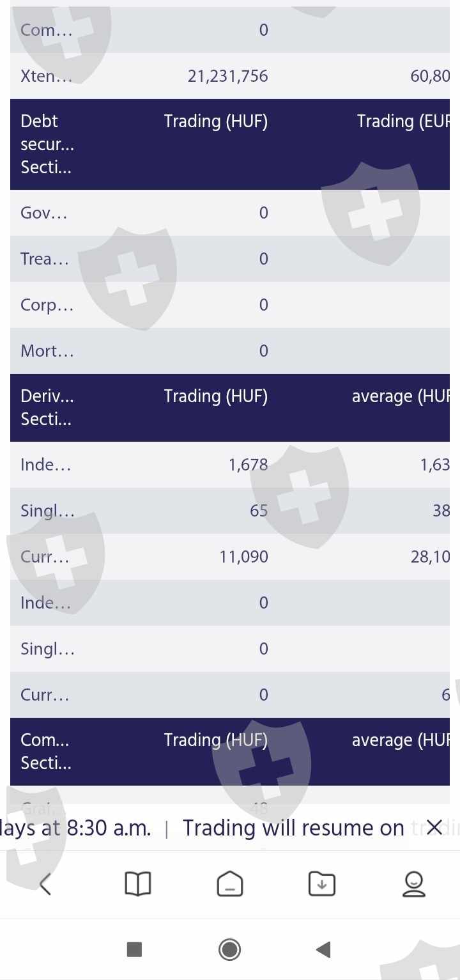The image size is (460, 980).
Task: Click the Treasury bills row label
Action: pos(45,259)
